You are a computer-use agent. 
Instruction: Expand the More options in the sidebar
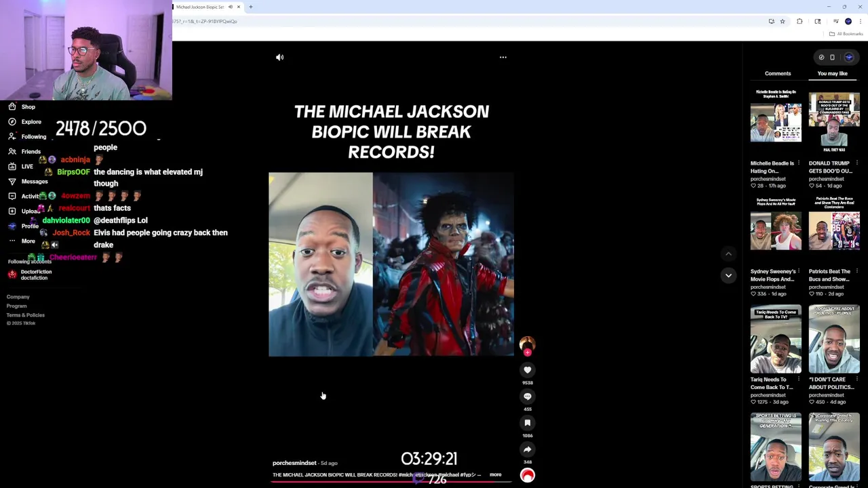pyautogui.click(x=22, y=241)
